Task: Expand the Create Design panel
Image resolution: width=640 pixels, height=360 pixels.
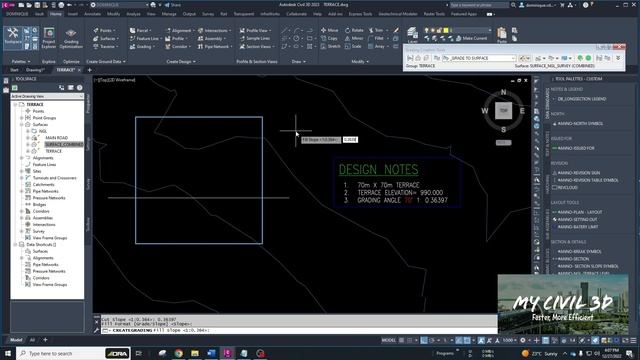Action: [181, 62]
